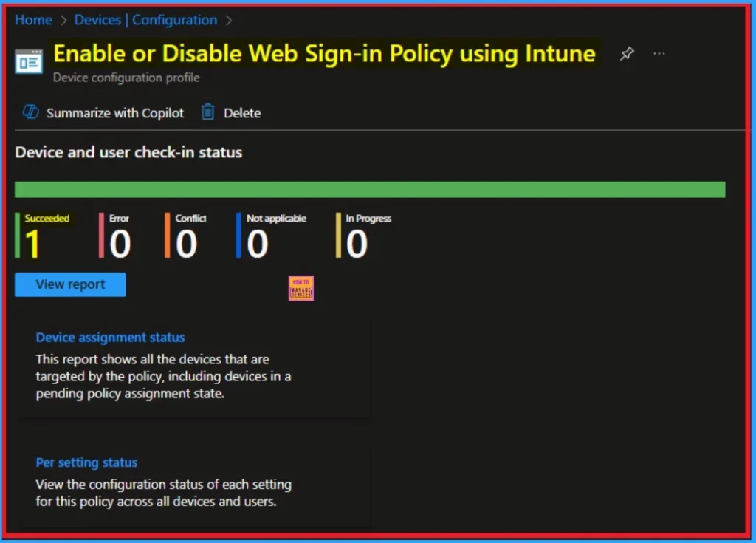The width and height of the screenshot is (756, 543).
Task: Select the Not applicable count value
Action: pyautogui.click(x=258, y=244)
